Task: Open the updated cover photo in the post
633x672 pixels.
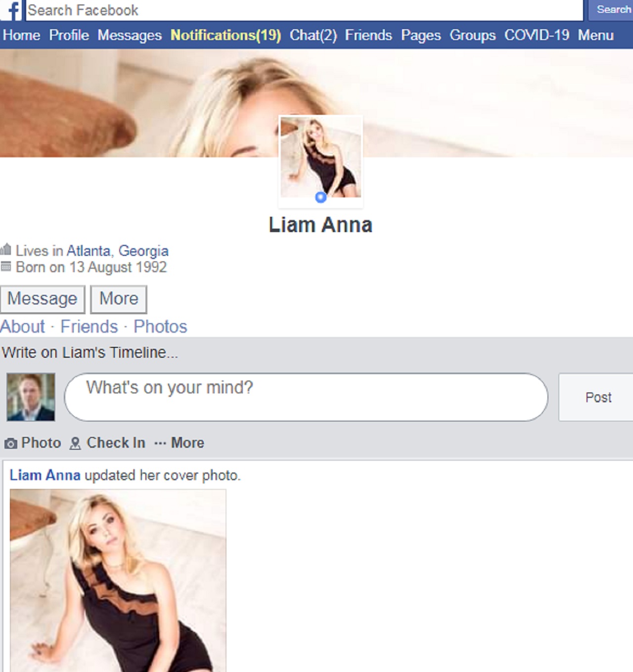Action: pyautogui.click(x=118, y=580)
